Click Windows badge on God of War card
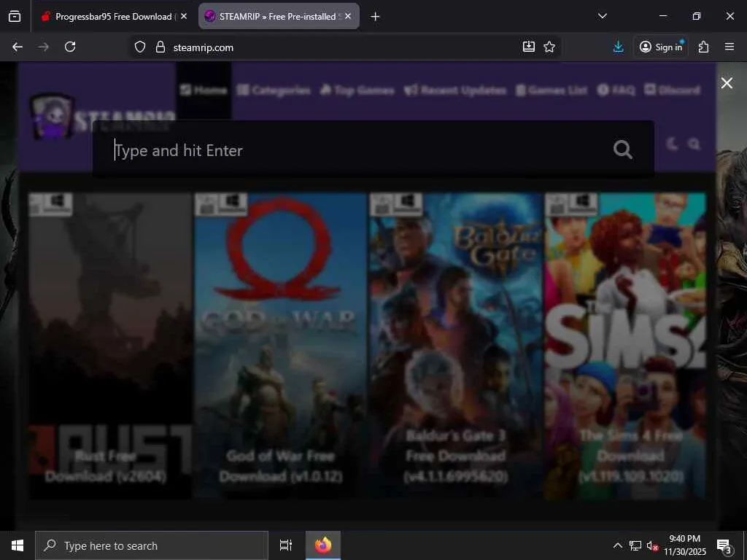747x560 pixels. (x=233, y=203)
